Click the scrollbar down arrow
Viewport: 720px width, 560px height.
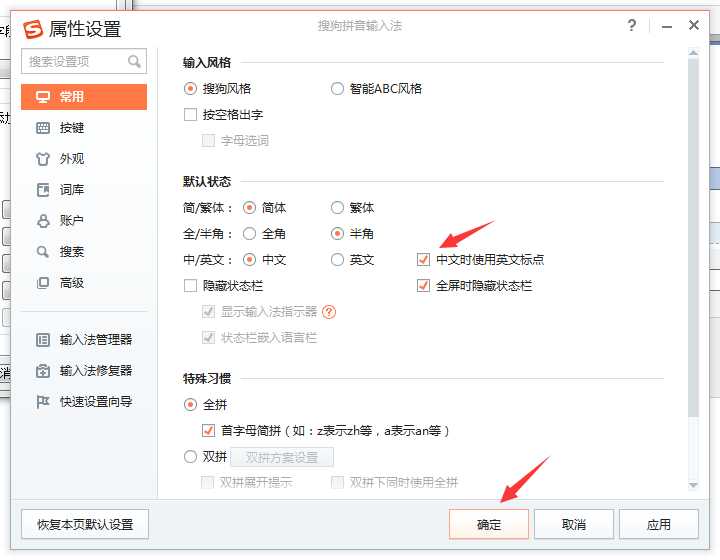[693, 485]
